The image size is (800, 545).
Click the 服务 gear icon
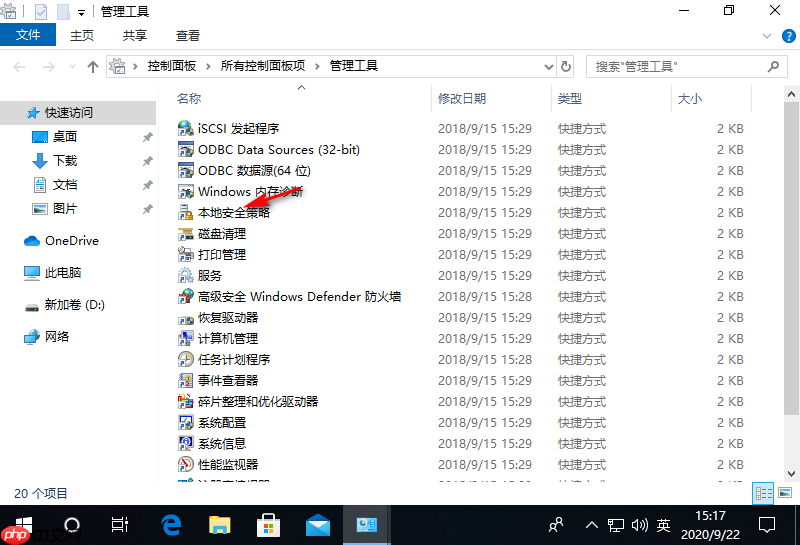pyautogui.click(x=185, y=275)
